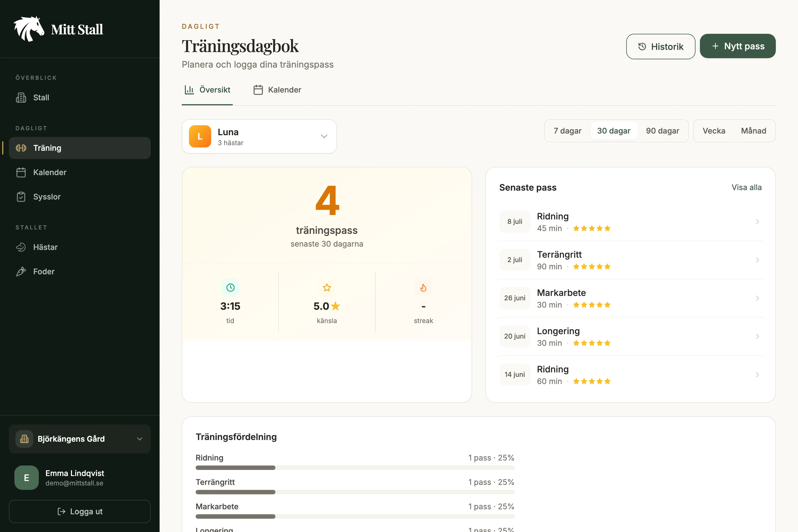Click the 20 juni date badge
The height and width of the screenshot is (532, 798).
click(x=515, y=337)
